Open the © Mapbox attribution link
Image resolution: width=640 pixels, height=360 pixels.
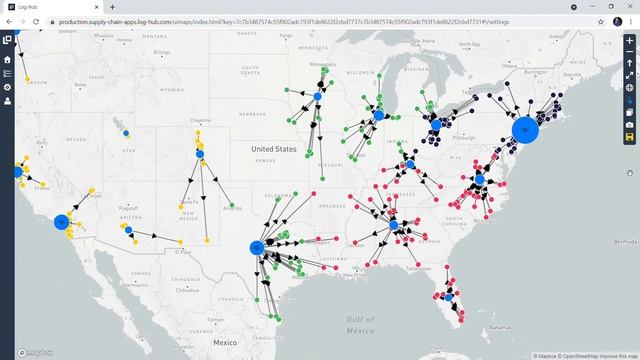(545, 356)
